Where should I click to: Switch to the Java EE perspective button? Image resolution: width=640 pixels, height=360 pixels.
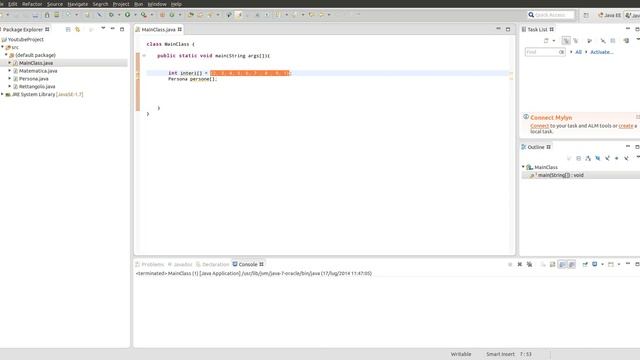609,15
